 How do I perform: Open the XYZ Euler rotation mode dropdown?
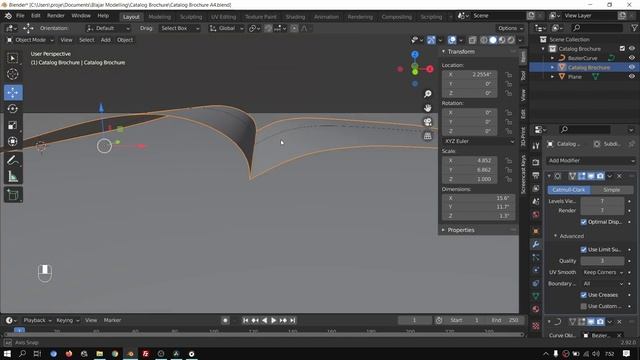tap(478, 141)
